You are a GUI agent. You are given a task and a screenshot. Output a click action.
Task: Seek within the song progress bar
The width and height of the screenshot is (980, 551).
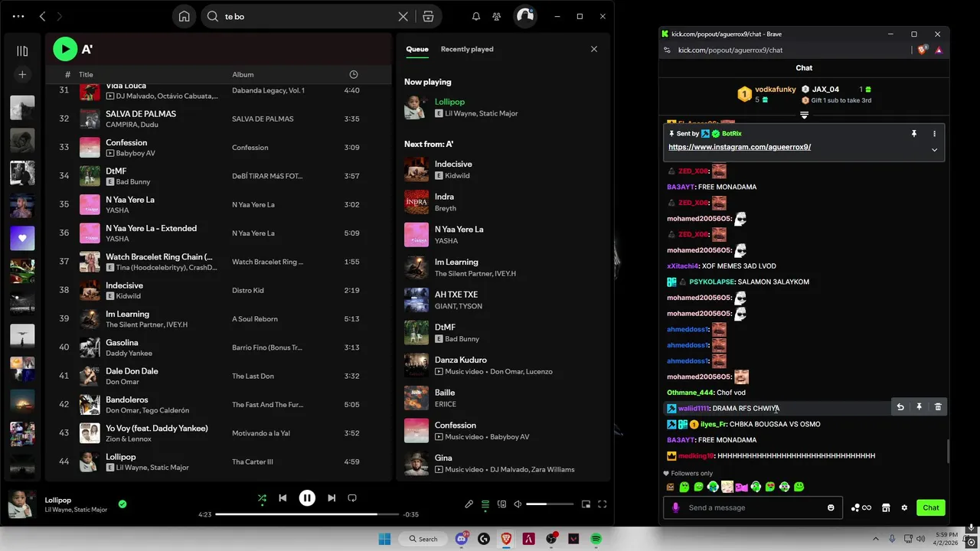(307, 514)
